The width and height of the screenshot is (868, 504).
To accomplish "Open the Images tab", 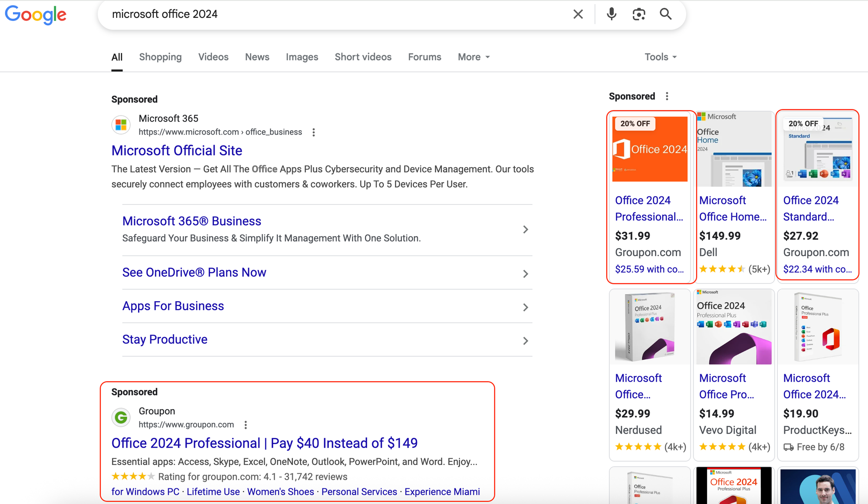I will pos(302,57).
